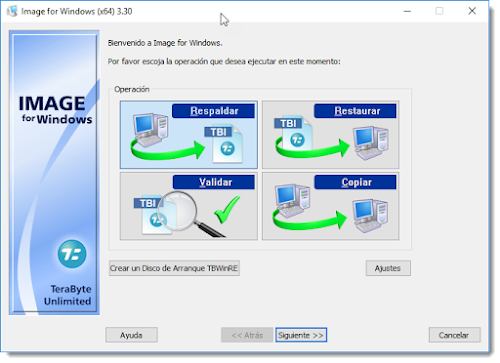Click the disabled << Atrás button
Viewport: 500px width, 363px height.
click(x=247, y=335)
